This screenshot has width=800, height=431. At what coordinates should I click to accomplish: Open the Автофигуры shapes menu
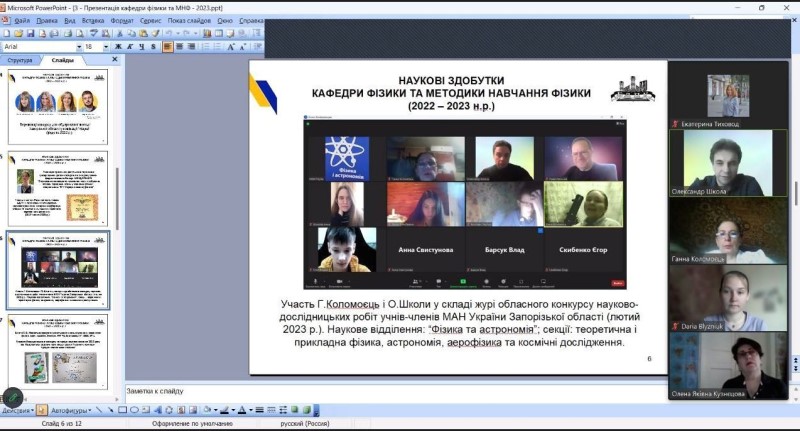coord(71,410)
